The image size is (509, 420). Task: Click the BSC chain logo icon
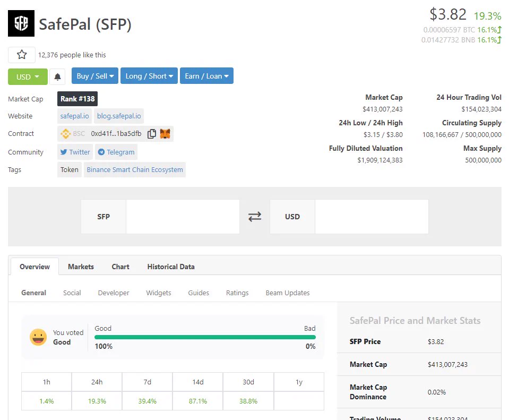click(66, 134)
